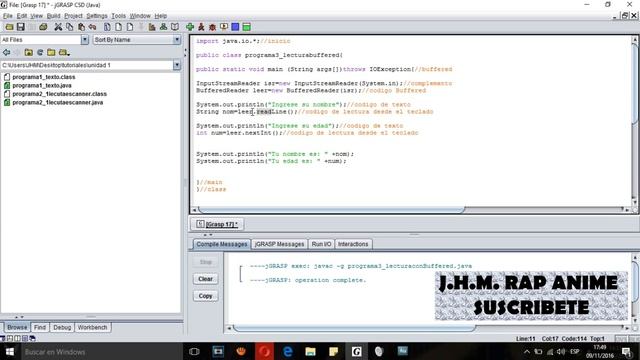This screenshot has width=640, height=360.
Task: Click the new folder icon in browser
Action: coord(51,52)
